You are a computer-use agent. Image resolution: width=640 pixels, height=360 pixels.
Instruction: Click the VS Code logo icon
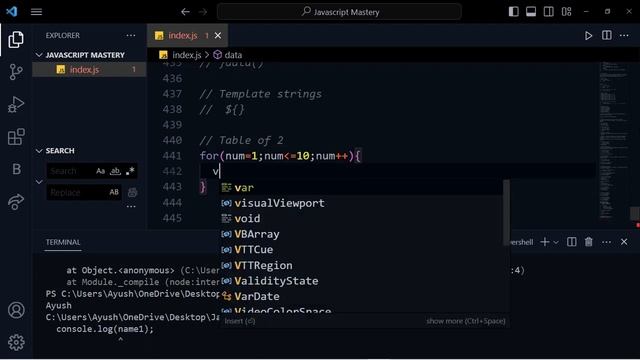point(11,11)
